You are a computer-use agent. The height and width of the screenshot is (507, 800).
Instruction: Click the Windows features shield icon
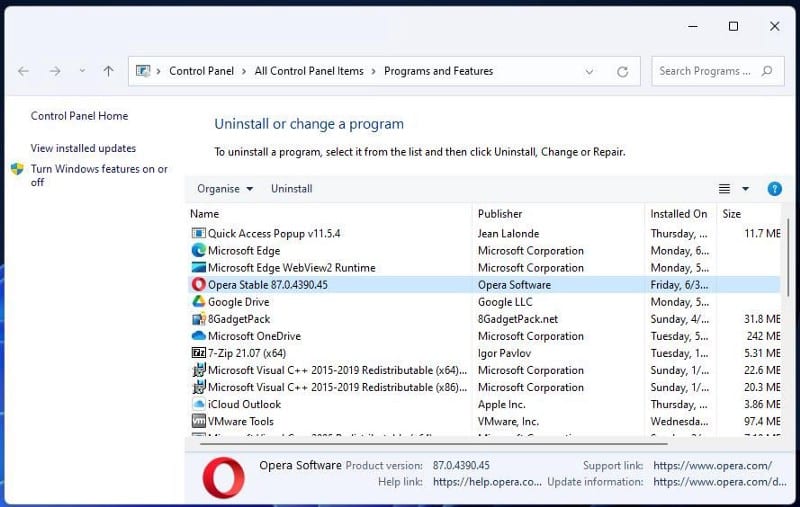(17, 169)
